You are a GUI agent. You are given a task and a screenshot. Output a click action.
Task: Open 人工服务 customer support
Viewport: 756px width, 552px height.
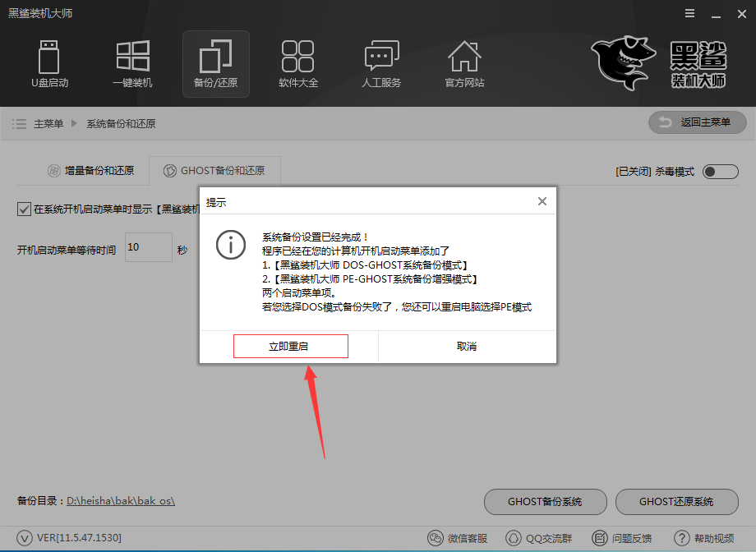381,64
